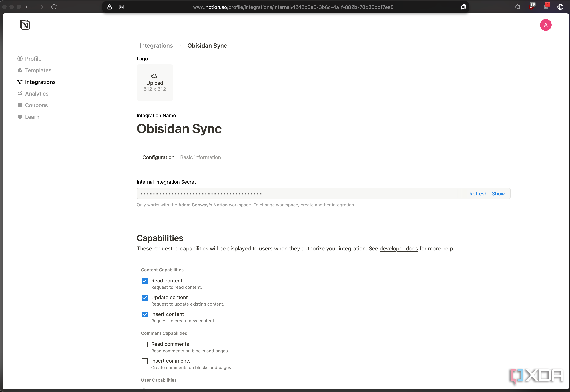This screenshot has width=570, height=392.
Task: Open Profile in the sidebar
Action: pyautogui.click(x=29, y=58)
